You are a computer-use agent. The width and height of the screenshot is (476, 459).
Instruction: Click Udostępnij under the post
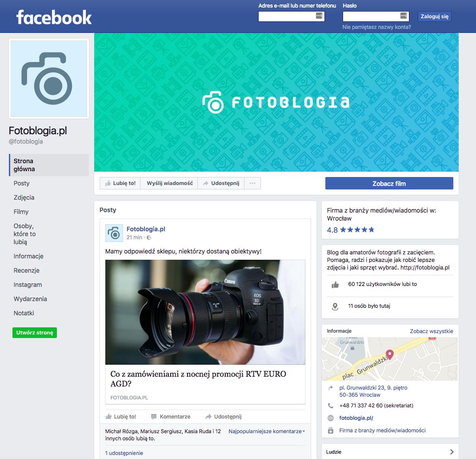224,417
